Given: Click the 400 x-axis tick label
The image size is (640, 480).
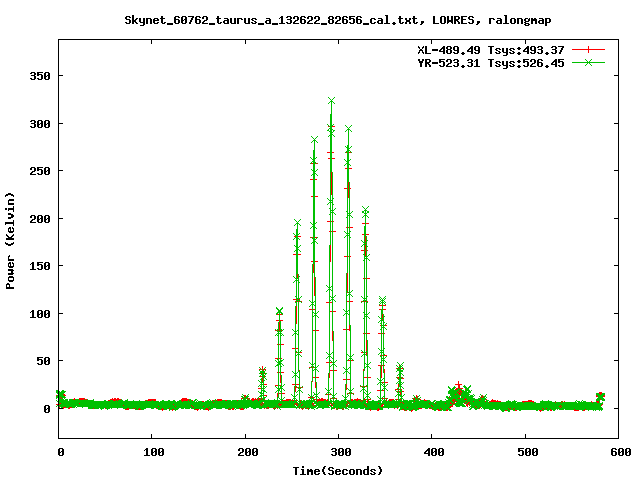Looking at the screenshot, I should point(434,452).
